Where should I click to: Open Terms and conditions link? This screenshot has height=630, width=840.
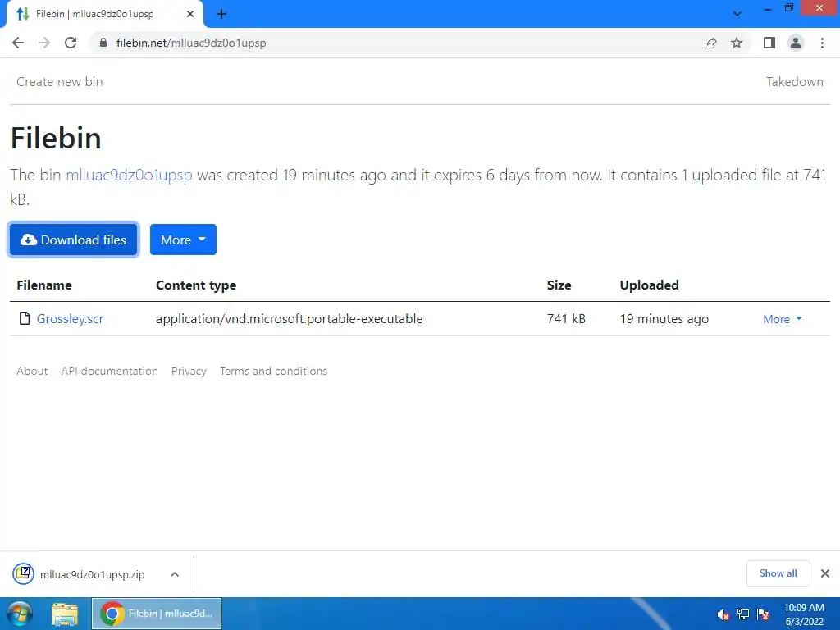point(273,371)
